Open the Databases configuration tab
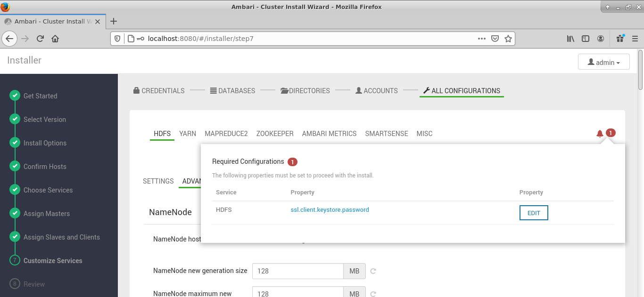 tap(232, 91)
